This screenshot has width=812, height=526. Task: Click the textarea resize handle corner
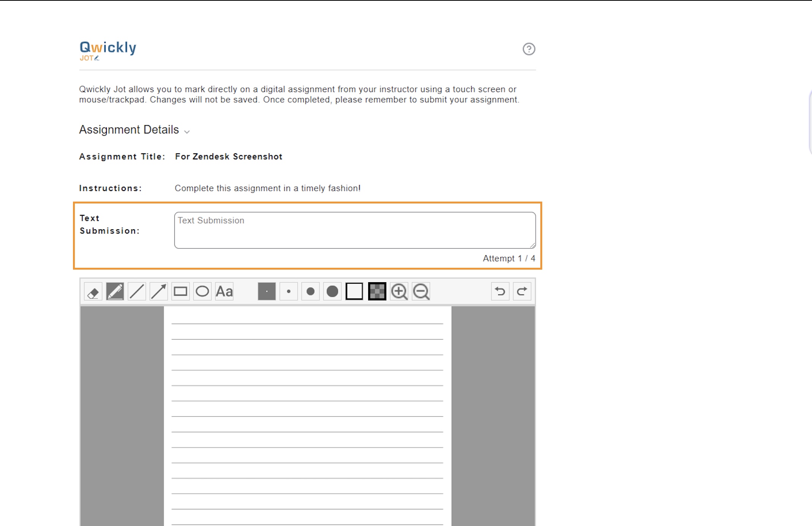click(x=533, y=246)
